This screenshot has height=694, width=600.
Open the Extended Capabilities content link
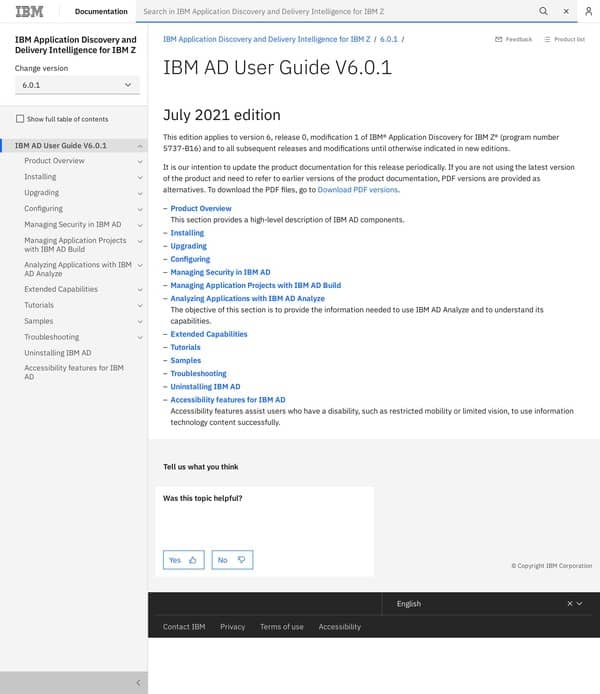pyautogui.click(x=208, y=334)
